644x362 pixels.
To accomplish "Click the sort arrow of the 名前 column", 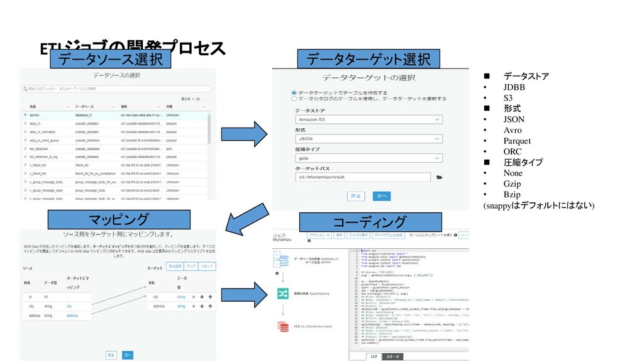I will 68,107.
